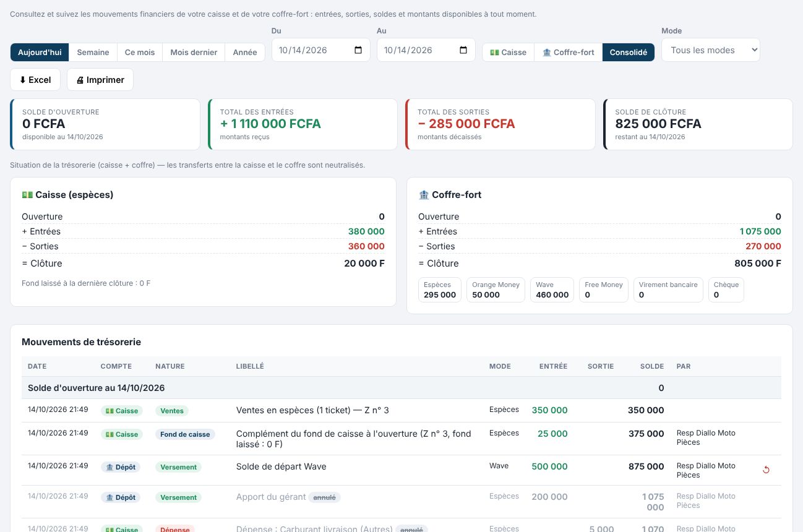Click the SOLDE column header

652,366
